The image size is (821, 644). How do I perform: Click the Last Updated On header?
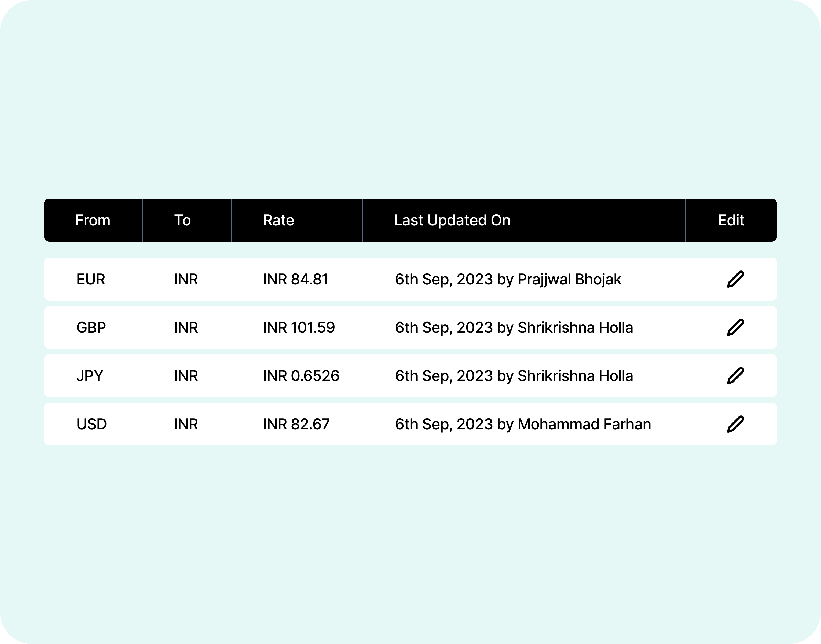[452, 220]
